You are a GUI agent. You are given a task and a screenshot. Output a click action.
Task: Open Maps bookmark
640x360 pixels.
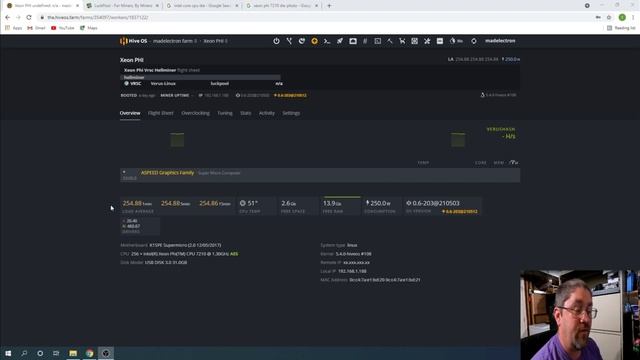pos(89,28)
